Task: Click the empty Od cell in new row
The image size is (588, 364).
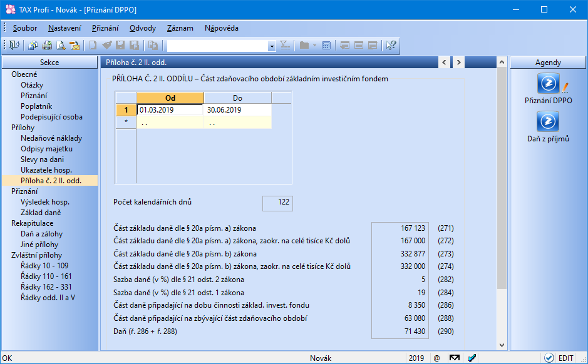Action: (x=170, y=123)
